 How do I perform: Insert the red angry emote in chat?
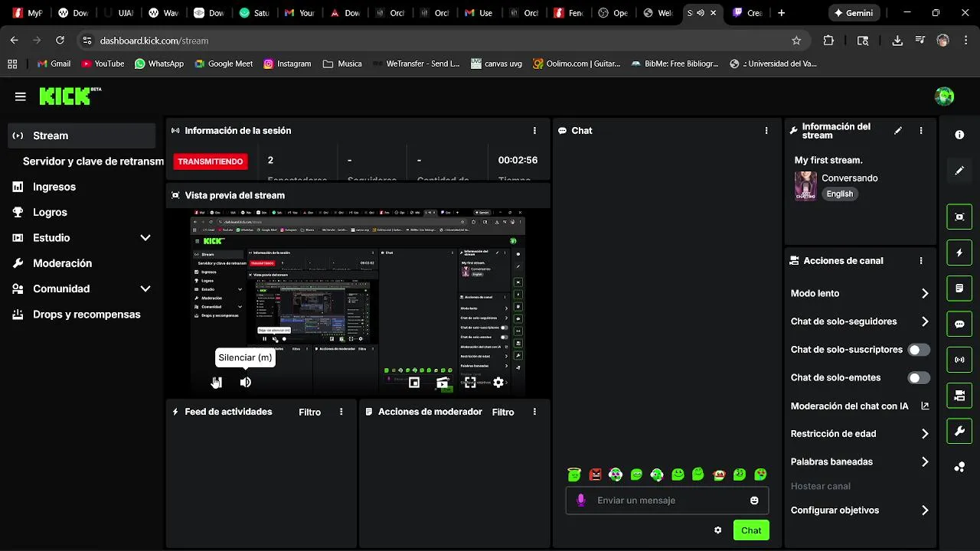[595, 474]
